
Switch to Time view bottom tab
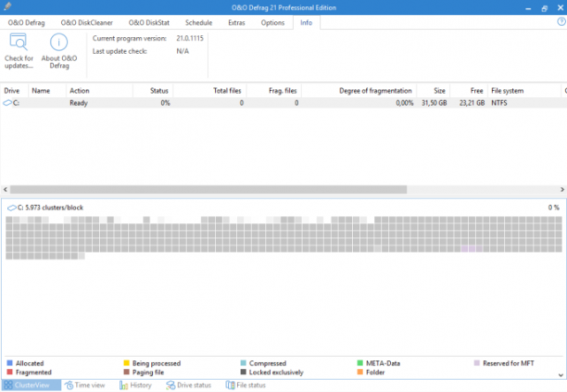(x=85, y=386)
